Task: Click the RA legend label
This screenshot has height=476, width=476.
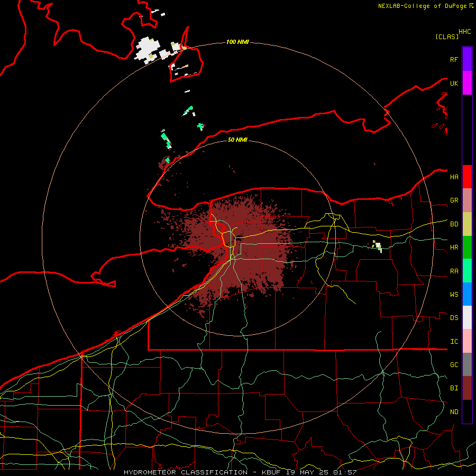Action: click(x=454, y=271)
